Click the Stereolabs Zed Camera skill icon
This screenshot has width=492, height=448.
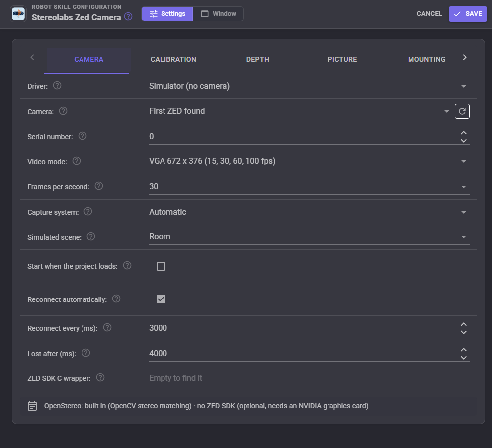click(18, 14)
